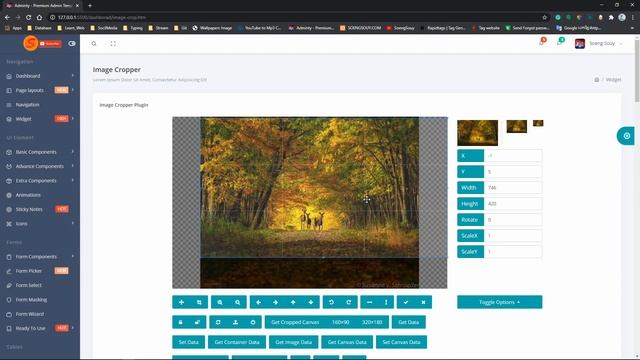Open Navigation in sidebar
This screenshot has width=640, height=360.
pyautogui.click(x=40, y=104)
